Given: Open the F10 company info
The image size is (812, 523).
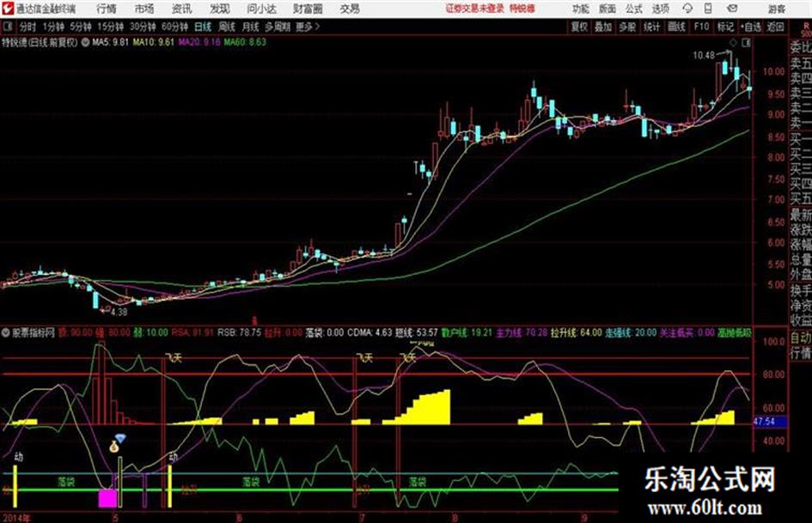Looking at the screenshot, I should coord(701,27).
